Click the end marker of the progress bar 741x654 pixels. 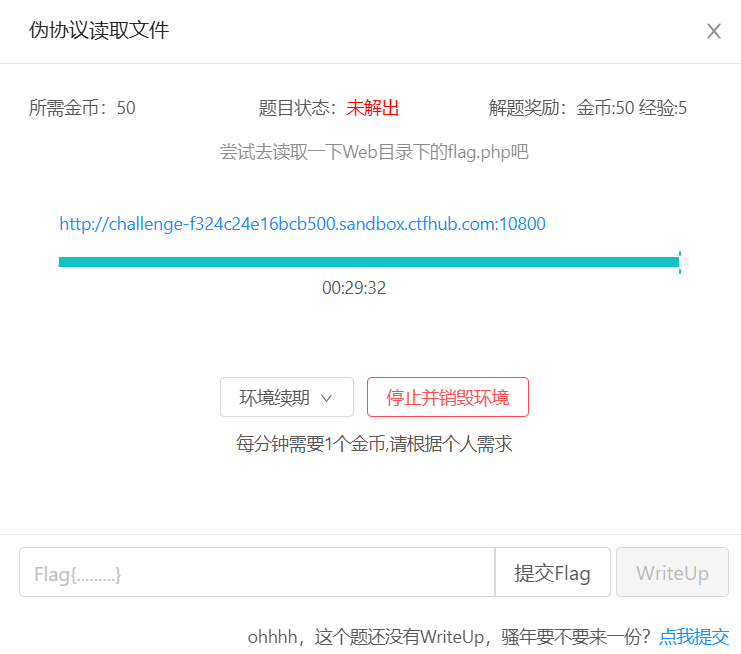[680, 262]
